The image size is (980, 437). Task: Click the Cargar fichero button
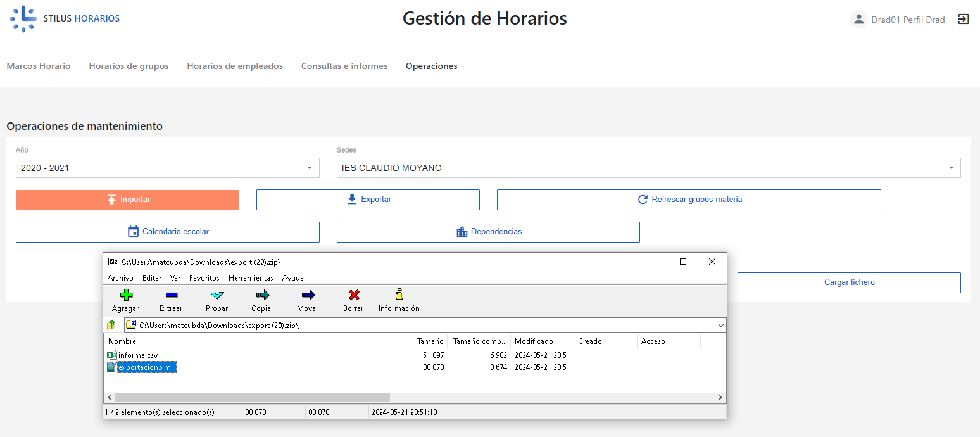[849, 282]
